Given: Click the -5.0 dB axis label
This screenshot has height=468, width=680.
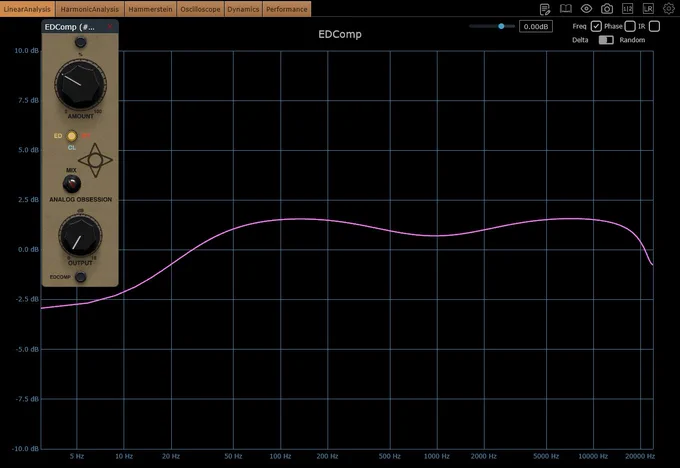Looking at the screenshot, I should click(x=27, y=349).
